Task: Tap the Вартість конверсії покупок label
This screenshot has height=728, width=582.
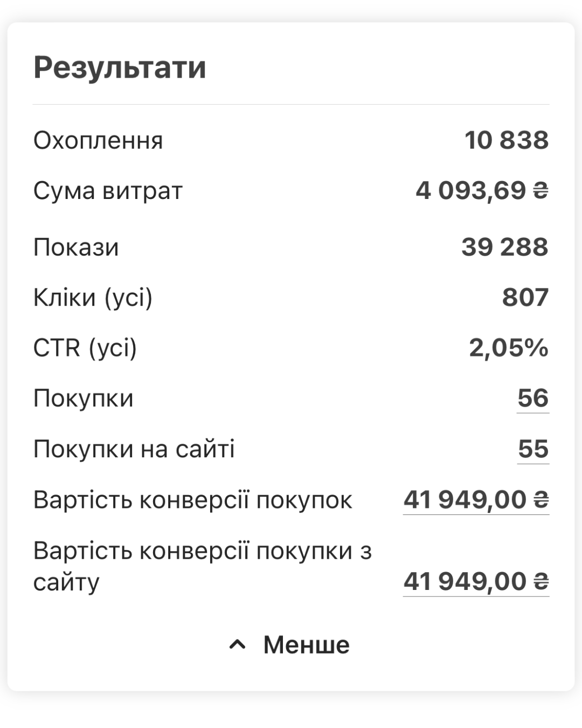Action: click(x=193, y=500)
